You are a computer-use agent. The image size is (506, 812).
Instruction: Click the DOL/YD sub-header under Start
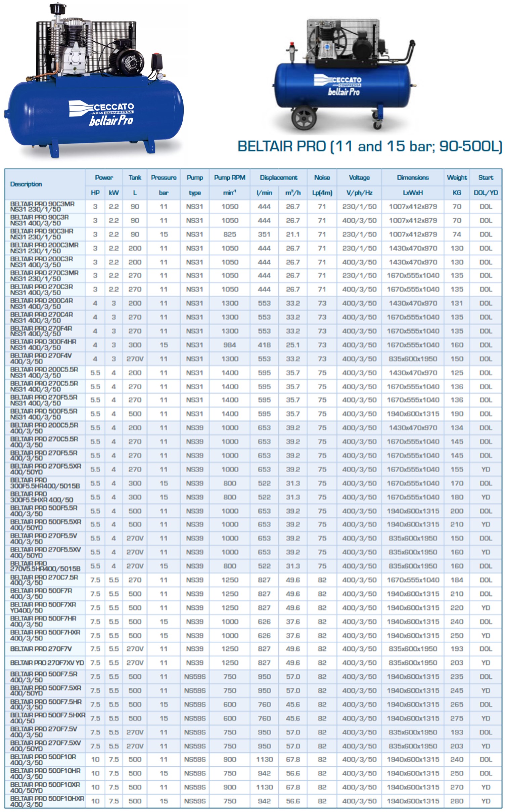pos(486,193)
